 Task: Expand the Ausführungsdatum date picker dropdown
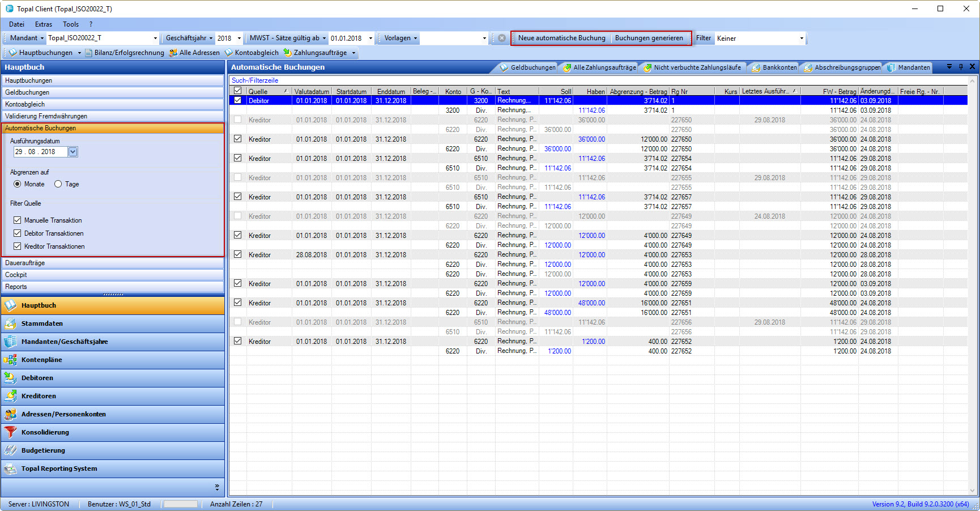pos(73,152)
